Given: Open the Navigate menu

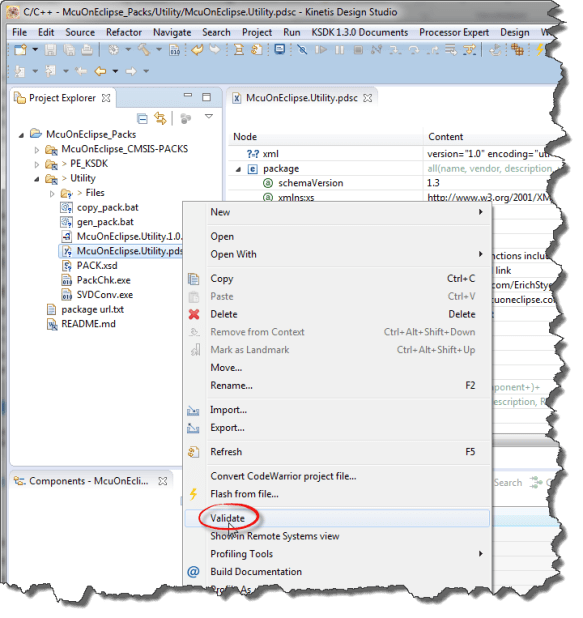Looking at the screenshot, I should click(x=172, y=32).
